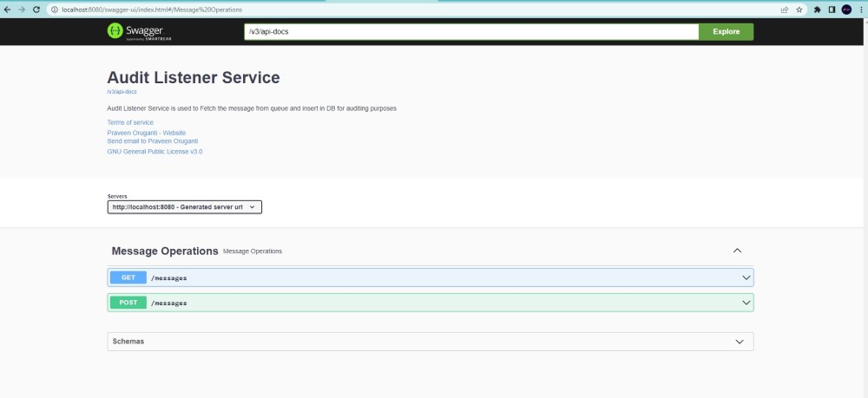Expand the GET /messages chevron

(746, 277)
